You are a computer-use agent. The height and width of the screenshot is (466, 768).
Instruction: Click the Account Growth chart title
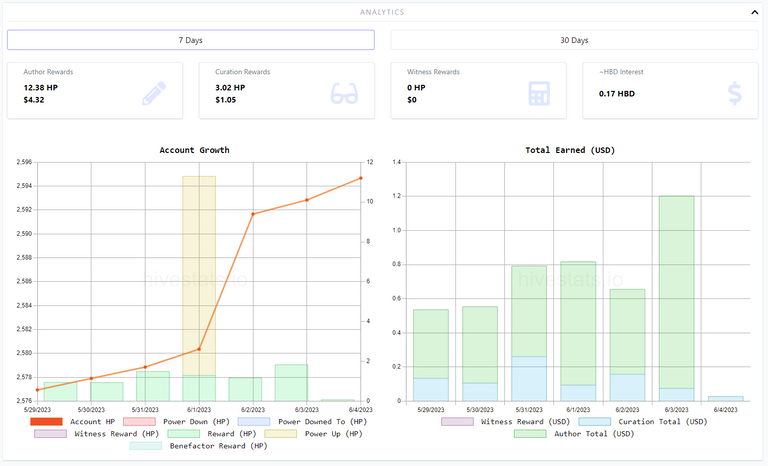tap(194, 150)
